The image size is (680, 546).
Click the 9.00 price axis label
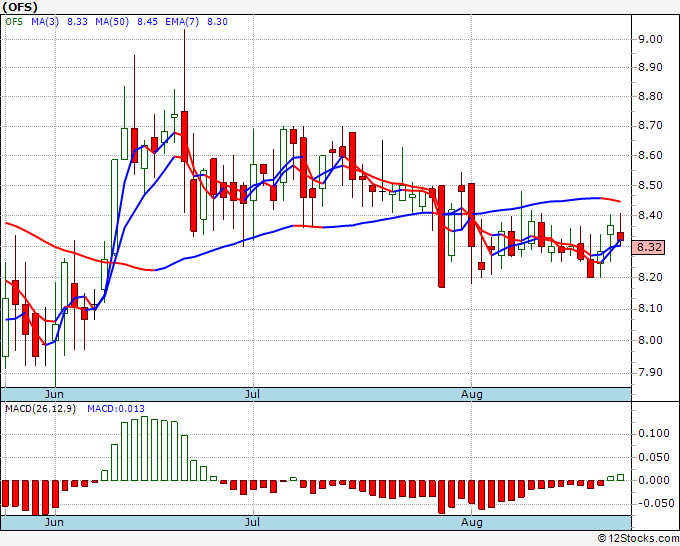651,39
